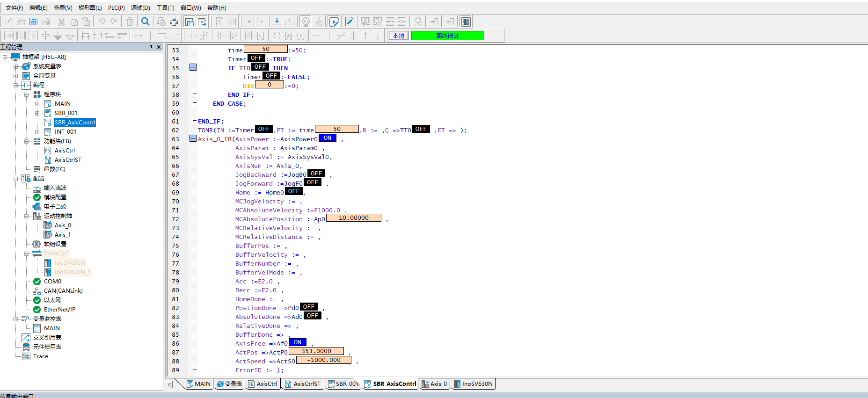Collapse the 运动控制轴 tree node
Screen dimensions: 868x398
[x=27, y=216]
